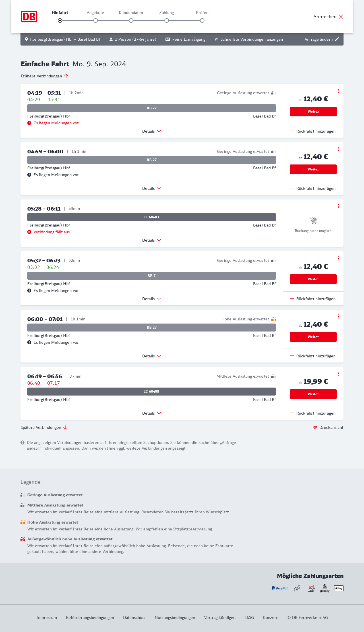The image size is (364, 632).
Task: Load Spätere Verbindungen
Action: (x=44, y=427)
